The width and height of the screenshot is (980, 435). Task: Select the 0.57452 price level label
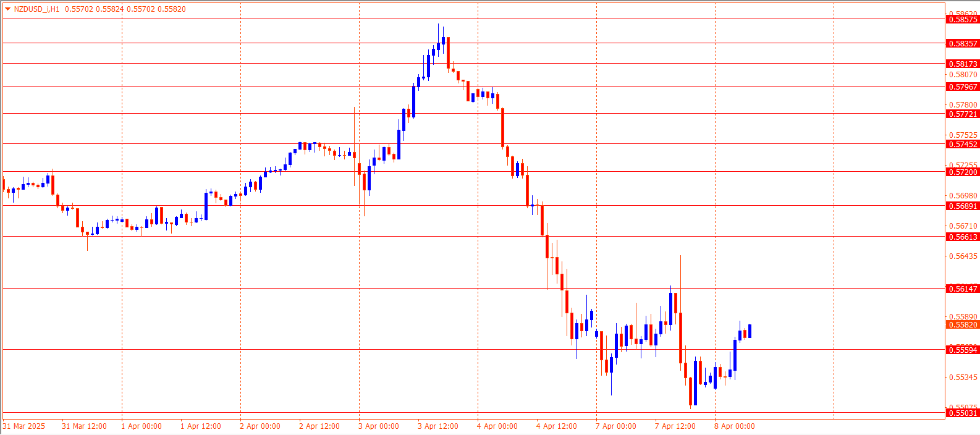[x=963, y=145]
